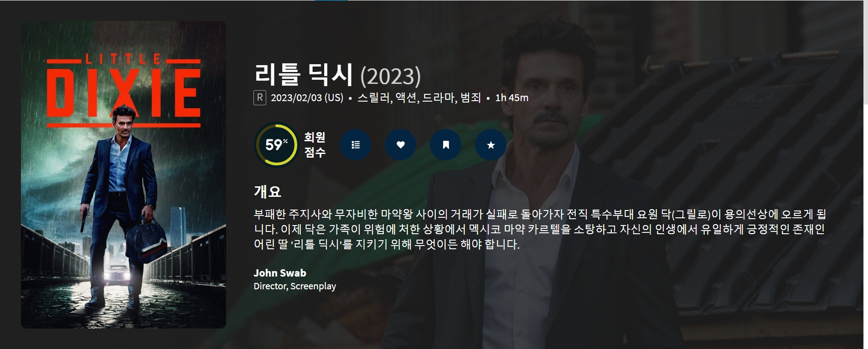Screen dimensions: 868x349
Task: Click the release date 2023/02/03 (US)
Action: click(x=307, y=98)
